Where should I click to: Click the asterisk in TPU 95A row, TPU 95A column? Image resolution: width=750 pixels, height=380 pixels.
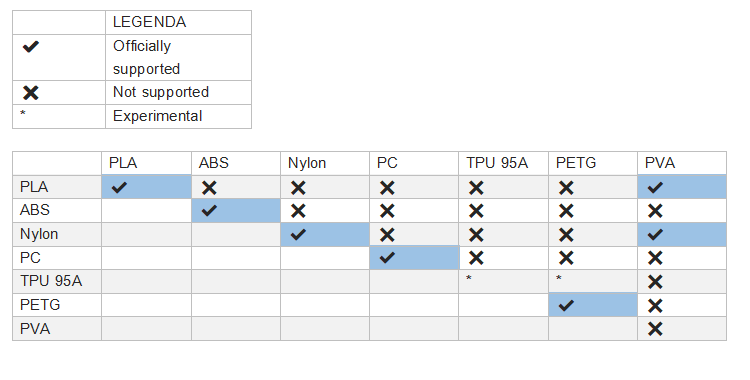click(x=469, y=278)
